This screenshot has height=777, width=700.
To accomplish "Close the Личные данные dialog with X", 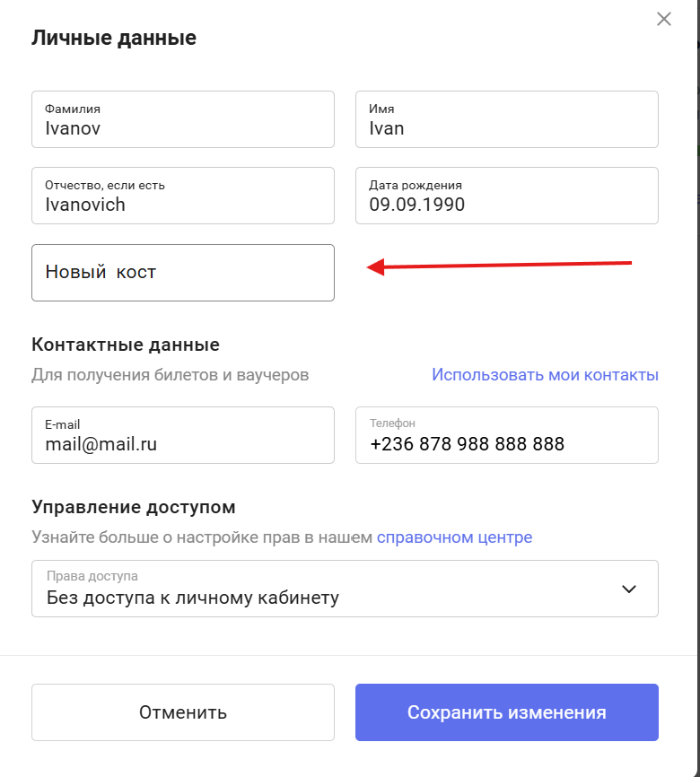I will pyautogui.click(x=664, y=20).
